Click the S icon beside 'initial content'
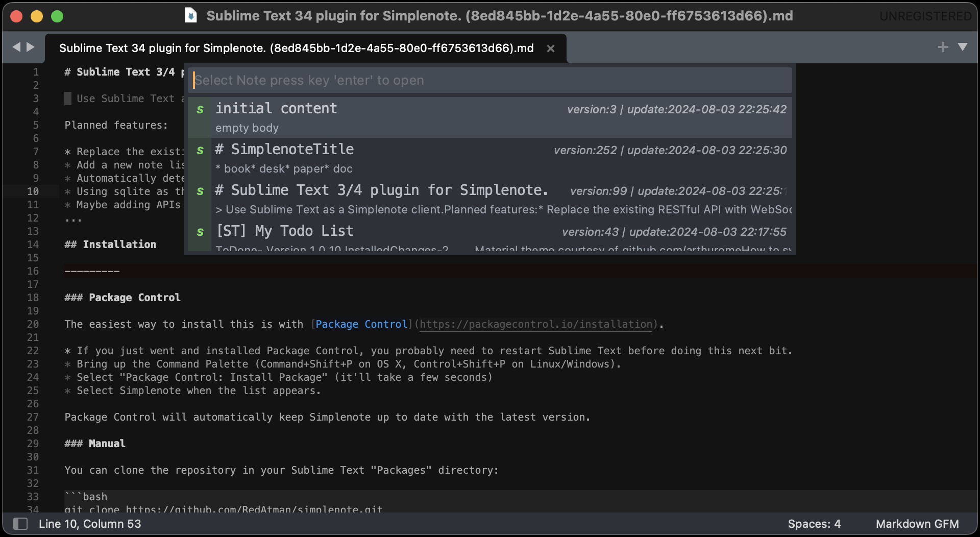 [200, 109]
